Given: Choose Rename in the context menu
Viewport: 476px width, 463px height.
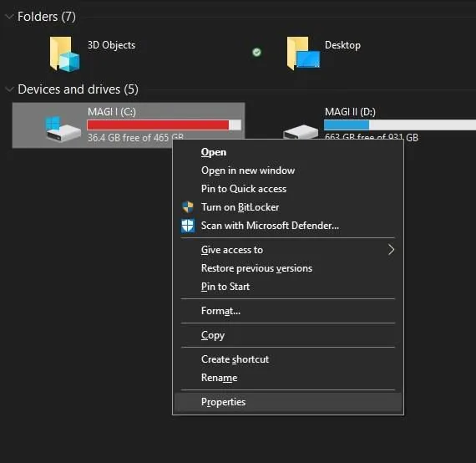Looking at the screenshot, I should (x=288, y=378).
